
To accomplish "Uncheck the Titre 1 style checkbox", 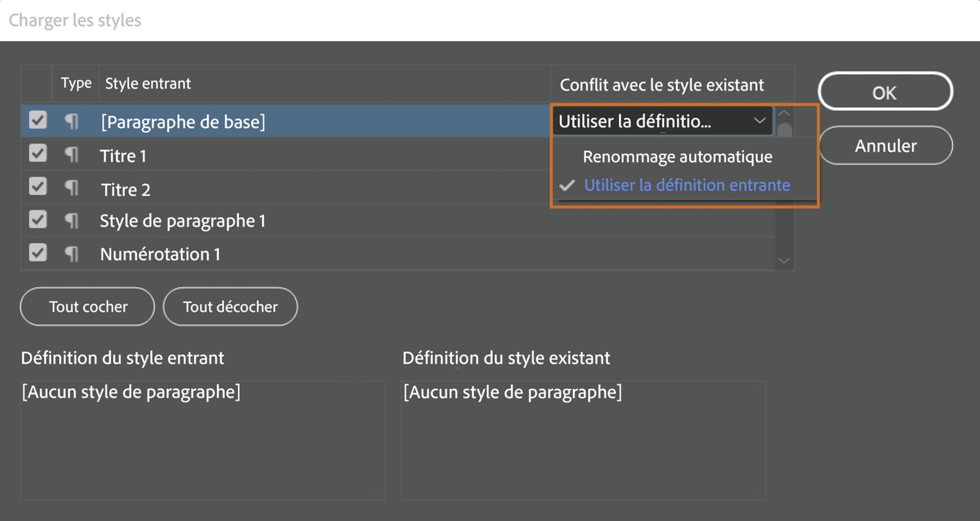I will (38, 153).
